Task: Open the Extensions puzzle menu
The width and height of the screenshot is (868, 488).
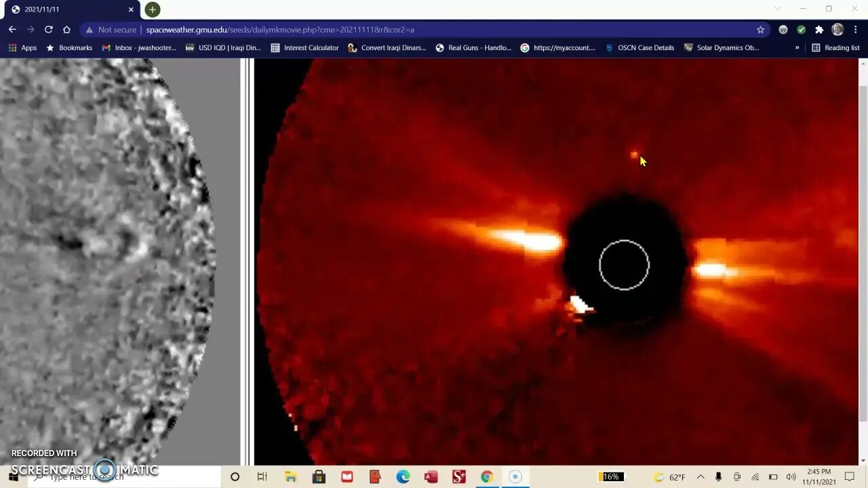Action: (x=819, y=30)
